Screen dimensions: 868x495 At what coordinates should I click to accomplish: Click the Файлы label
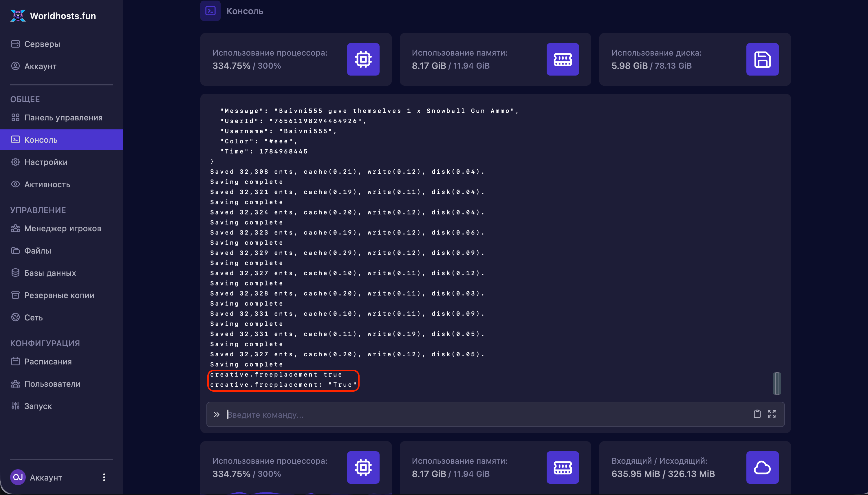(38, 251)
